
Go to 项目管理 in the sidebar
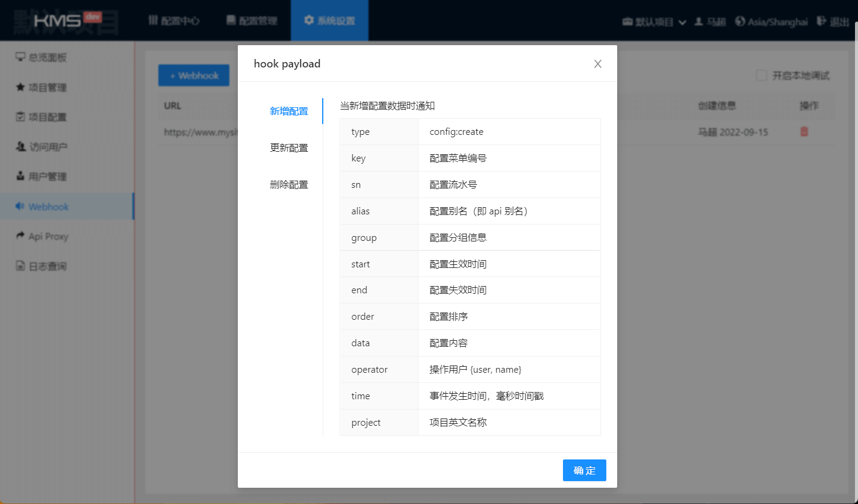click(x=48, y=88)
